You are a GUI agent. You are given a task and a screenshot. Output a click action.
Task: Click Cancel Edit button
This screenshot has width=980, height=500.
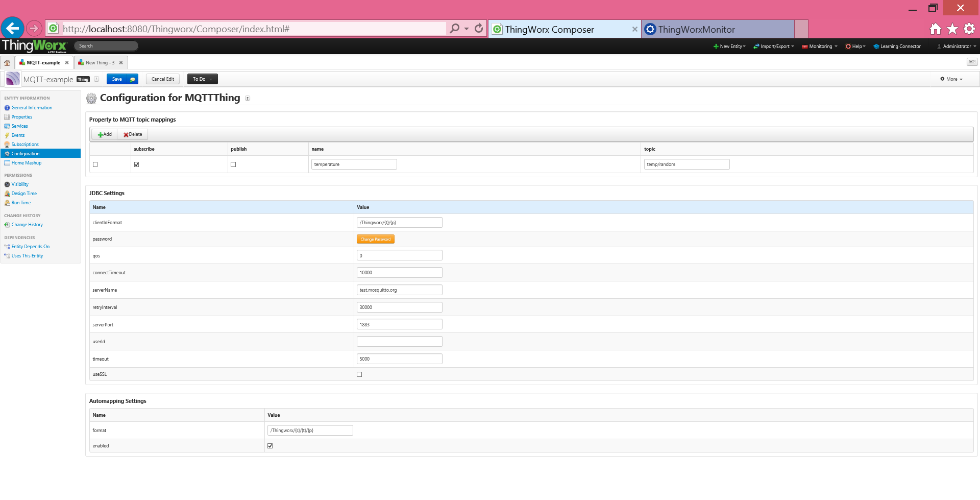163,79
